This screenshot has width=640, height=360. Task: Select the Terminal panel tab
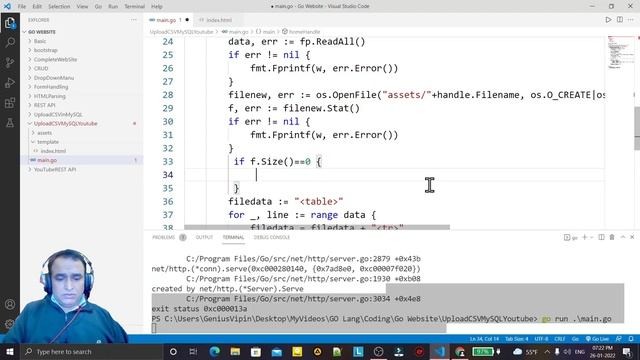(x=233, y=237)
